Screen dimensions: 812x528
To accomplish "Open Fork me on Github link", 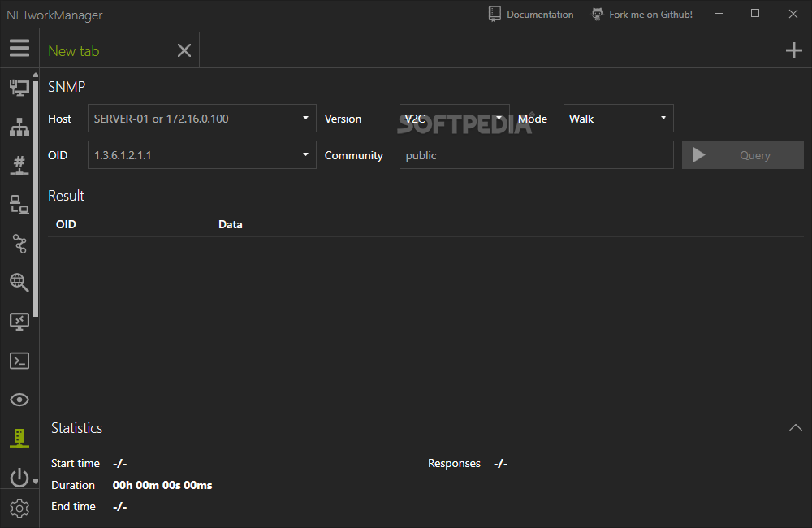I will (650, 15).
